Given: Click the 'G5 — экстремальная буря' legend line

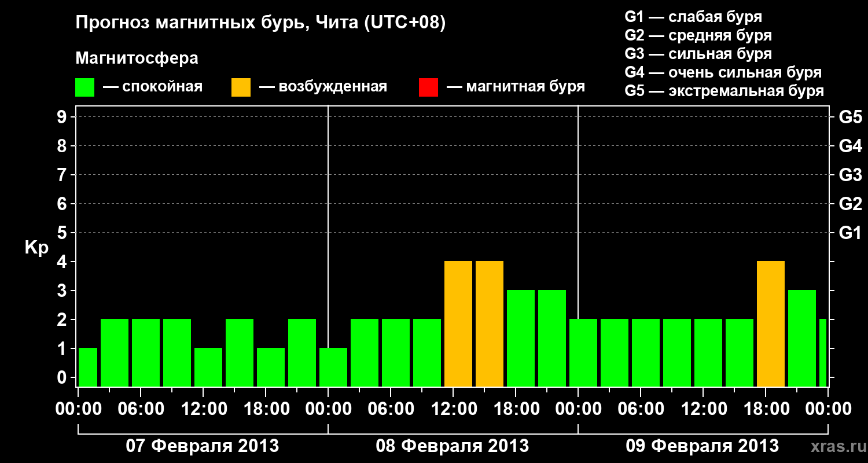Looking at the screenshot, I should (724, 91).
